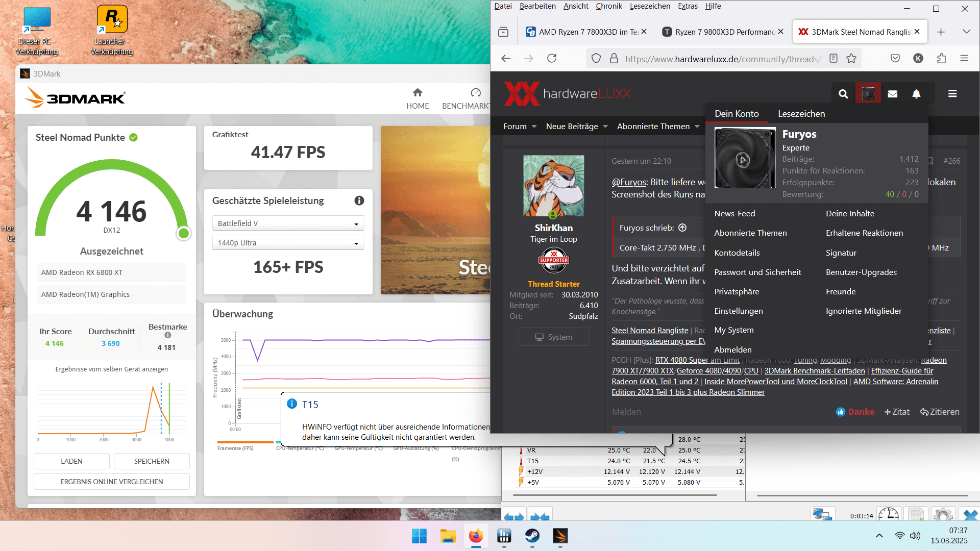Viewport: 980px width, 551px height.
Task: Open Firefox extensions puzzle icon
Action: click(942, 59)
